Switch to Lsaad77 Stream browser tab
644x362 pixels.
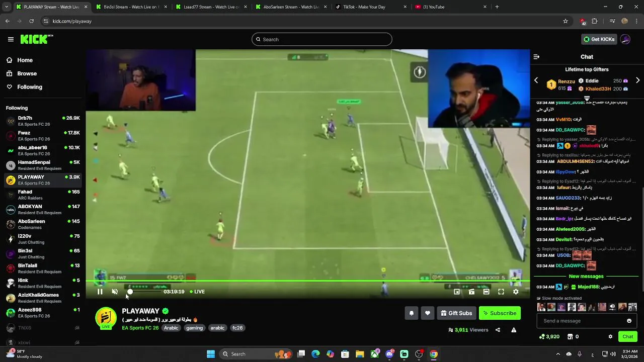(x=211, y=7)
